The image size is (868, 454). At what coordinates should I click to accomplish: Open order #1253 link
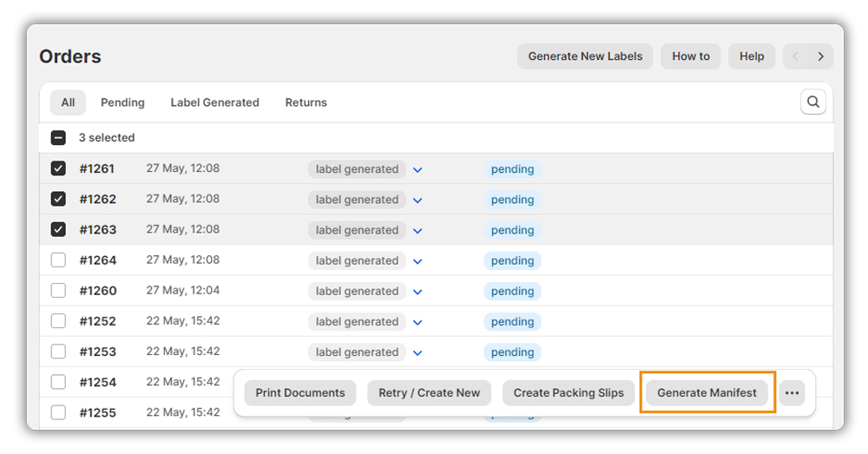98,352
